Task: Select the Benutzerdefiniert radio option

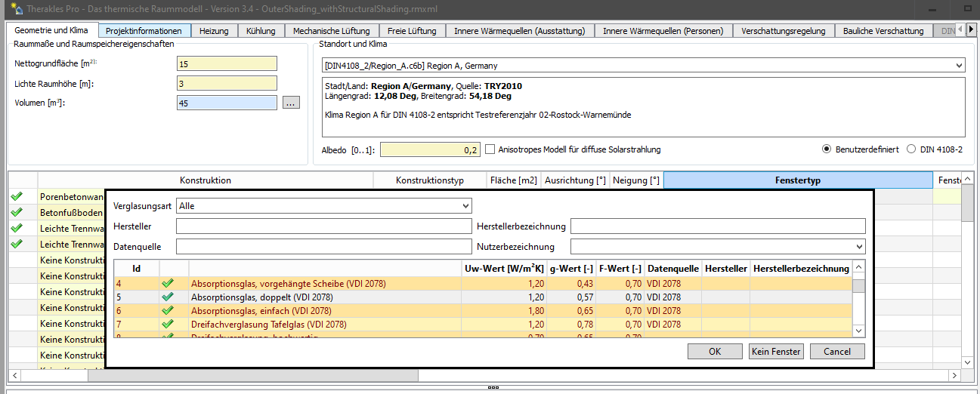Action: [x=827, y=149]
